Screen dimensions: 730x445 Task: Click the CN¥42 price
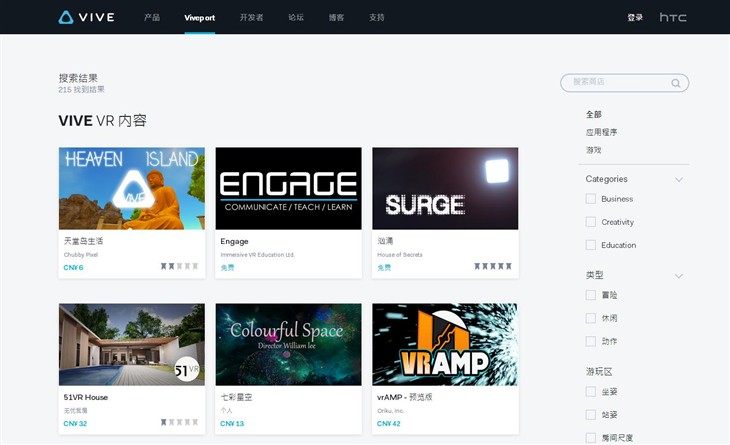click(x=388, y=424)
